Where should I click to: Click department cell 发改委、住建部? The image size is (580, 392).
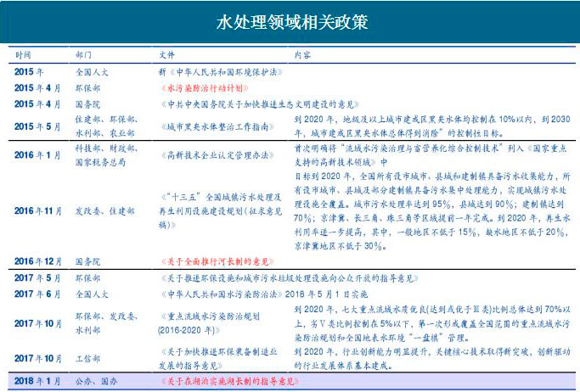point(105,211)
